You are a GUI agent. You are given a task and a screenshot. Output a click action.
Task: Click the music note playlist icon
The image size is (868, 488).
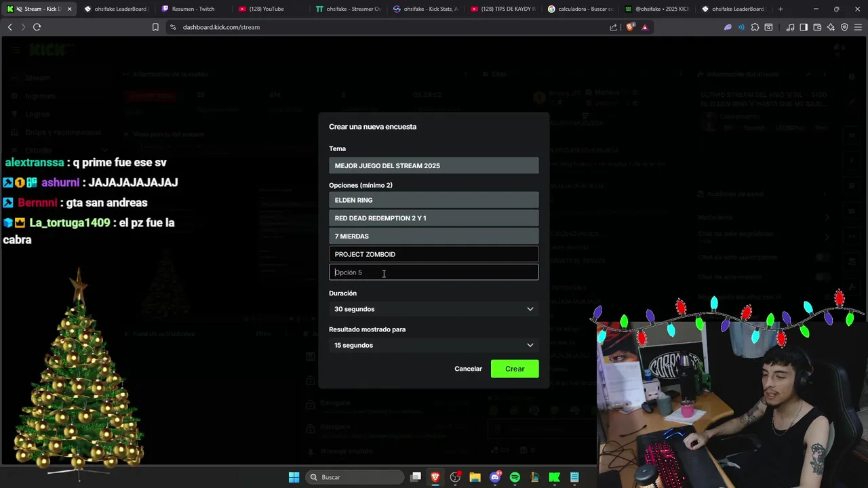click(x=790, y=27)
